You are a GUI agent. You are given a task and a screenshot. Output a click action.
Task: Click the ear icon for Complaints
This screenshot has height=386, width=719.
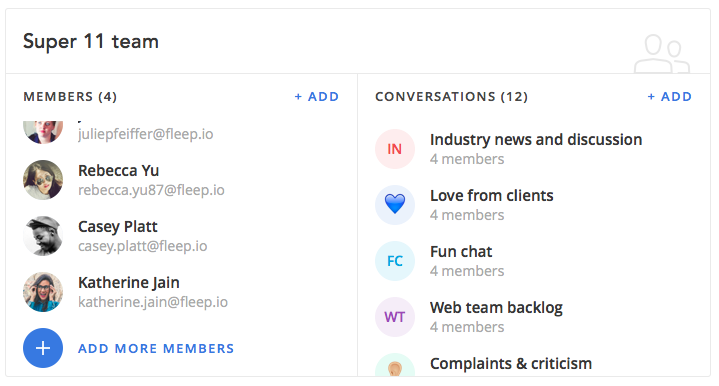(x=395, y=365)
